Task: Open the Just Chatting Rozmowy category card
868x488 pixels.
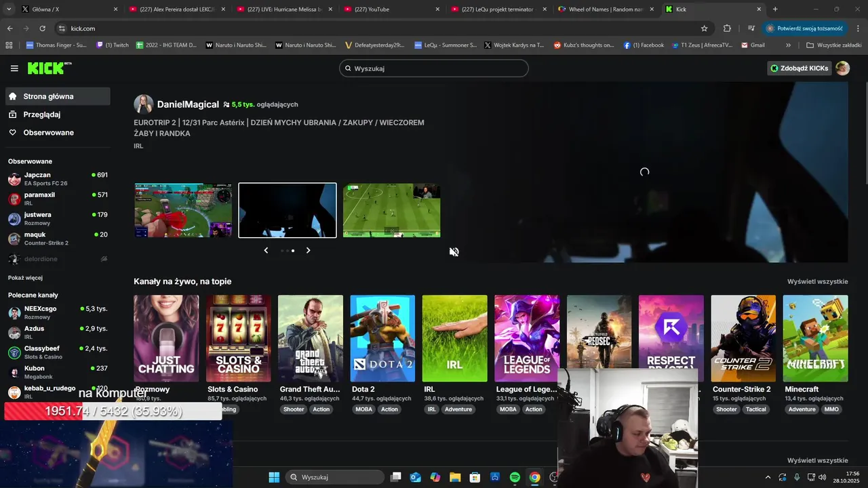Action: [x=166, y=338]
